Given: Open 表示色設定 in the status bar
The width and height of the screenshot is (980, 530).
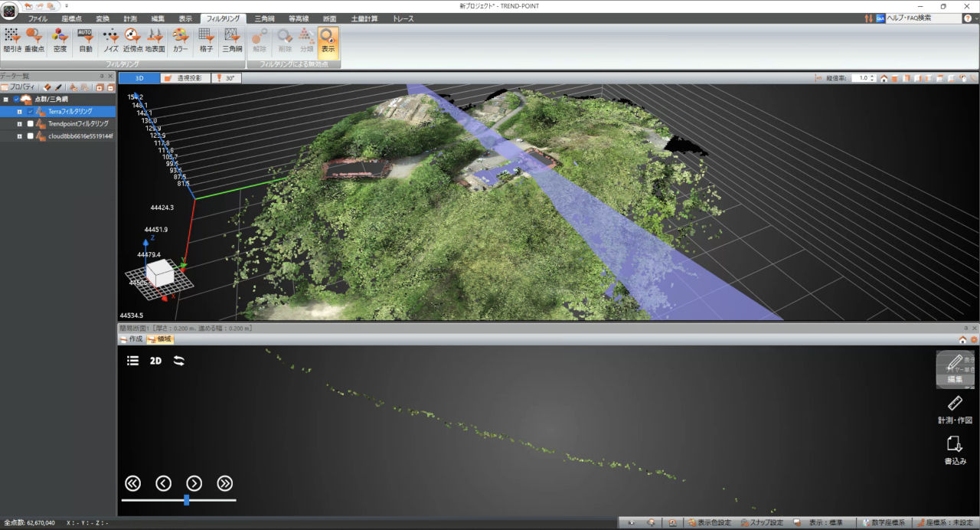Looking at the screenshot, I should point(708,522).
